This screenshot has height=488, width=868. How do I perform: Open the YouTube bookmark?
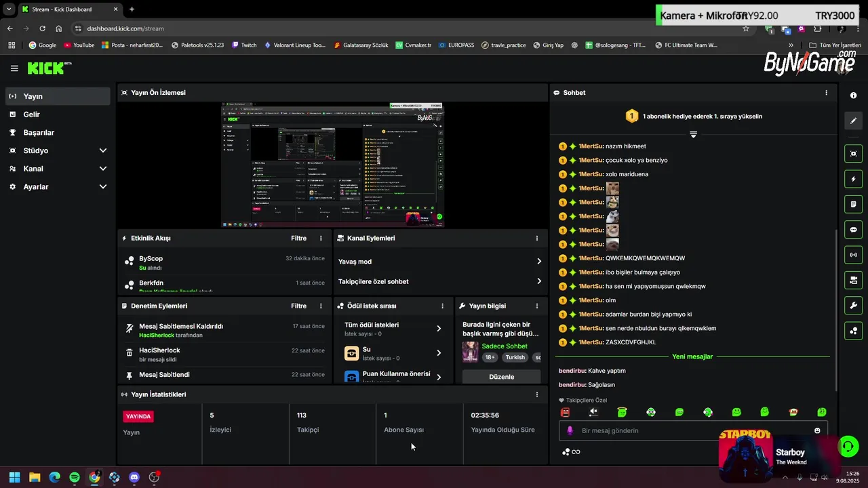tap(79, 45)
